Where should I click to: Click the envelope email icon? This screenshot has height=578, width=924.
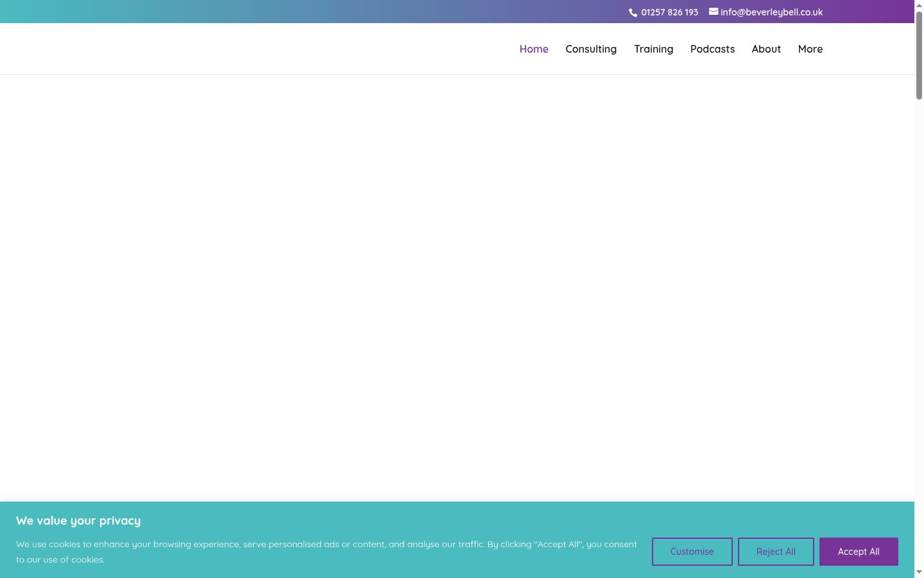[x=714, y=12]
